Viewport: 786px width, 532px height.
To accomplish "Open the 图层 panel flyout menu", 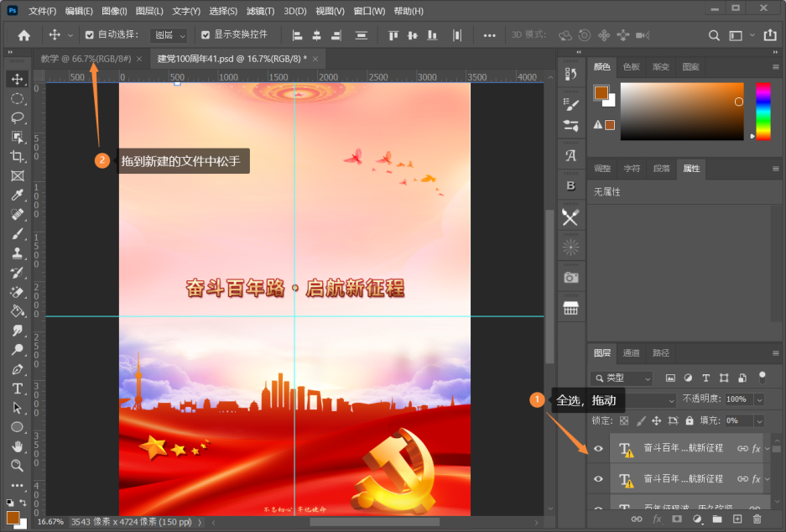I will pos(775,353).
